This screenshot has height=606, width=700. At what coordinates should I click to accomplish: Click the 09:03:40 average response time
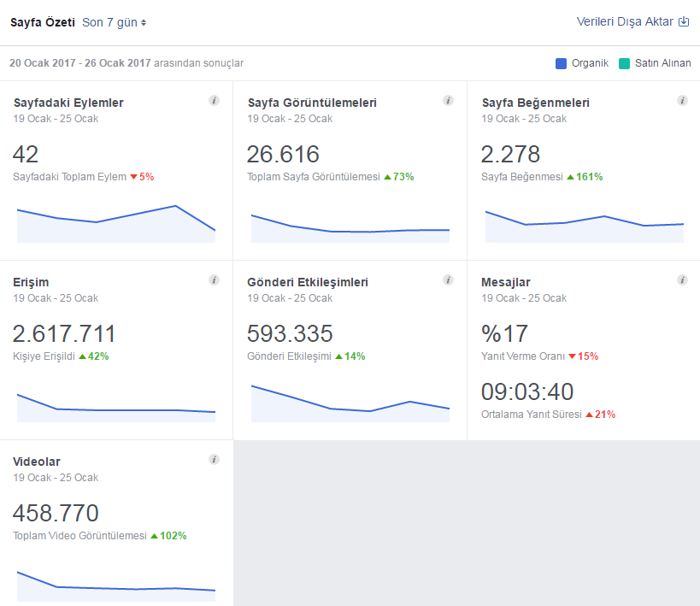[x=527, y=392]
